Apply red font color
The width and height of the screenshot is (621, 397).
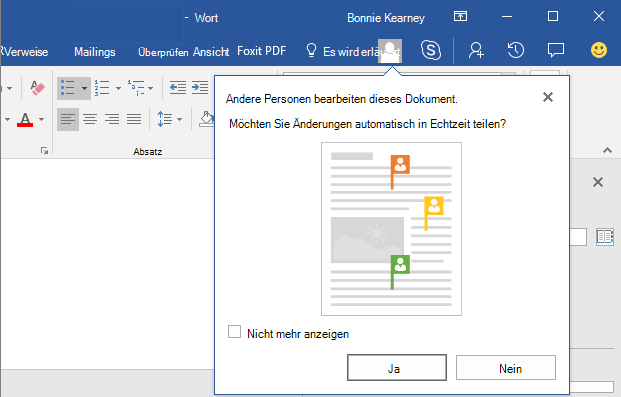25,119
